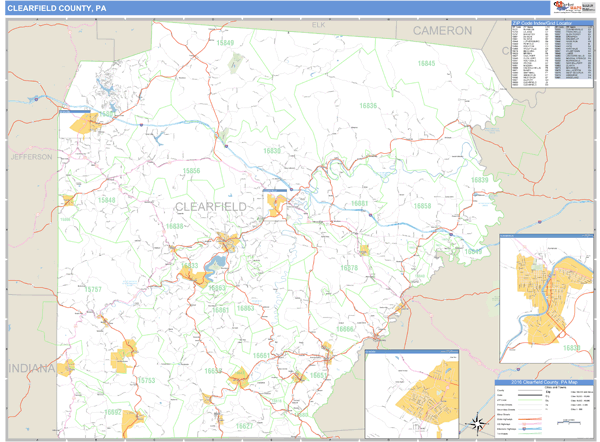This screenshot has height=442, width=600.
Task: Click the scale bar in the legend
Action: [568, 422]
